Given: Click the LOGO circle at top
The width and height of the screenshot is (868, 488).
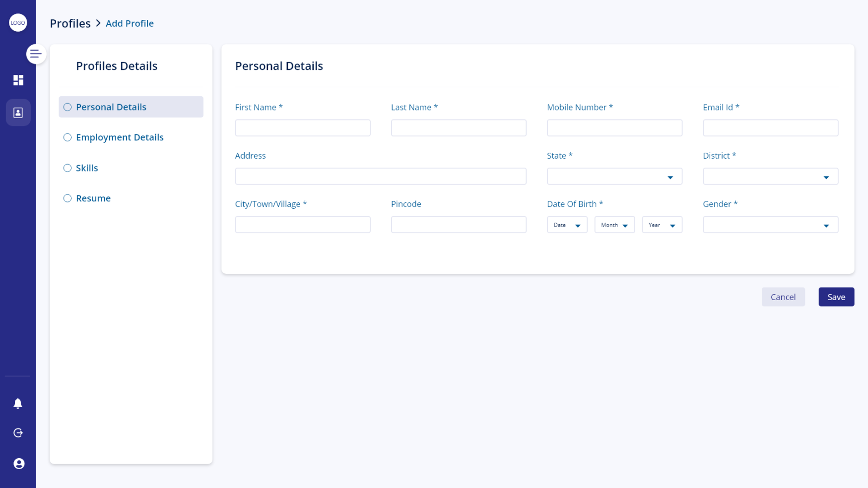Looking at the screenshot, I should tap(18, 22).
